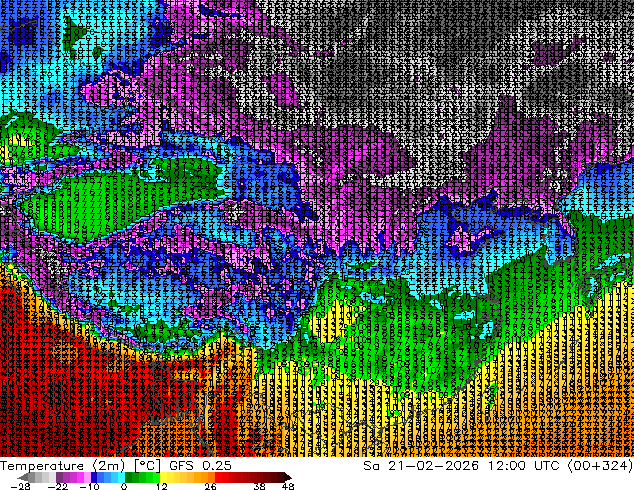
Task: Click the dark green legend swatch at 0
Action: point(129,477)
